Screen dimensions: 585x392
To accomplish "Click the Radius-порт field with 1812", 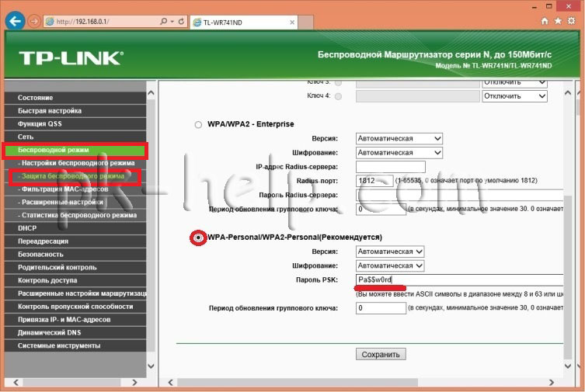I will [x=374, y=181].
